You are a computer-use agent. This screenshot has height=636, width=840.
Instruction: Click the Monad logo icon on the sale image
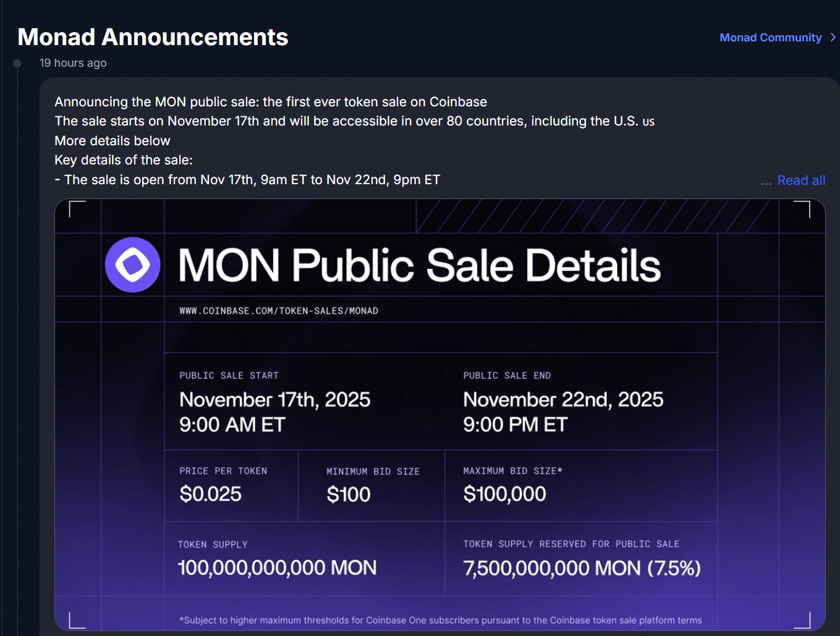click(133, 265)
